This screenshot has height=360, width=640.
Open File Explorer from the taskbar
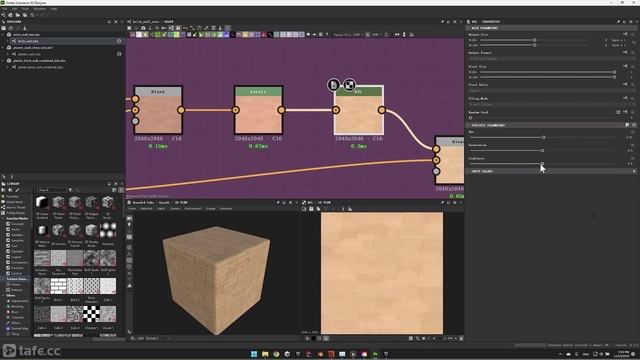pyautogui.click(x=265, y=354)
